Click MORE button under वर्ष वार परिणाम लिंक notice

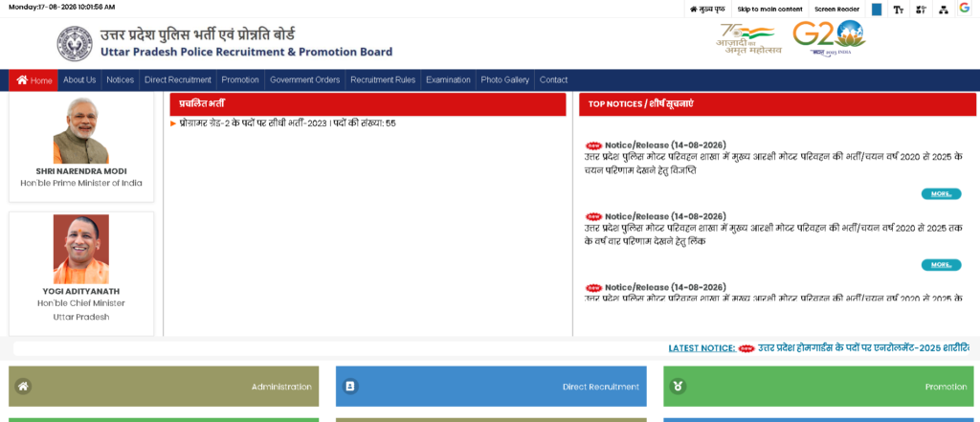tap(942, 265)
